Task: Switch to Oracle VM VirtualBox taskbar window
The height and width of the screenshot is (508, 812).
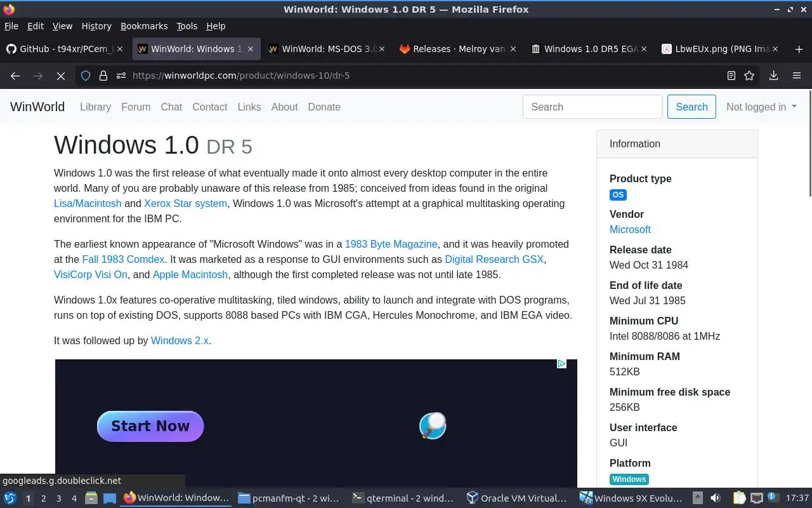Action: 518,498
